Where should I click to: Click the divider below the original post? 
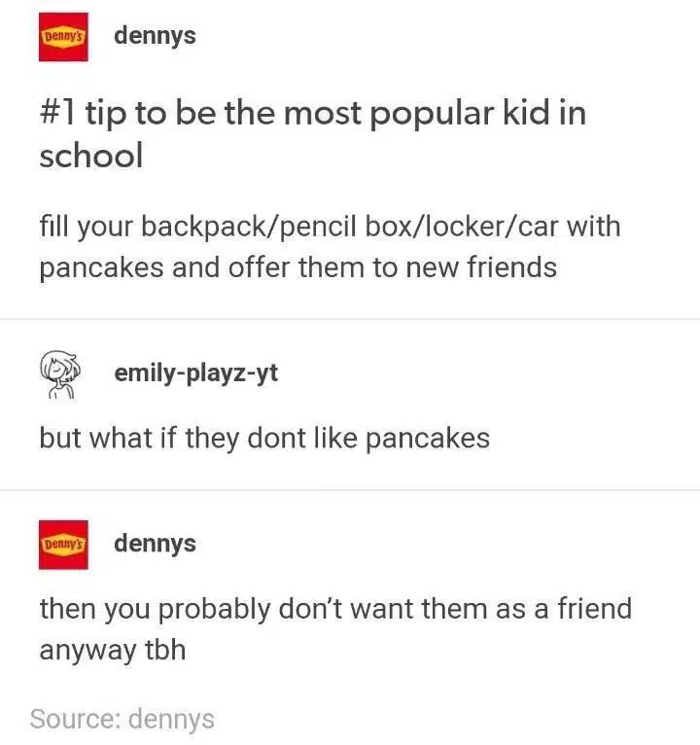350,320
